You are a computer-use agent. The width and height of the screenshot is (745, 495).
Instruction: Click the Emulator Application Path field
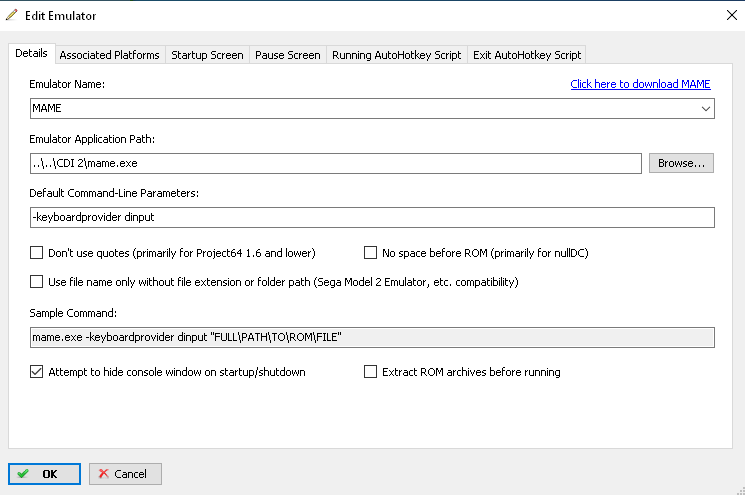[x=335, y=163]
